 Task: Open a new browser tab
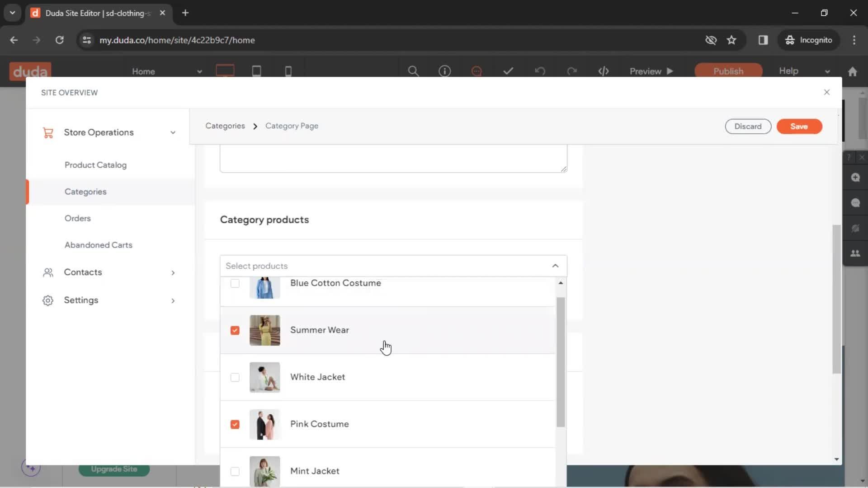[x=185, y=13]
